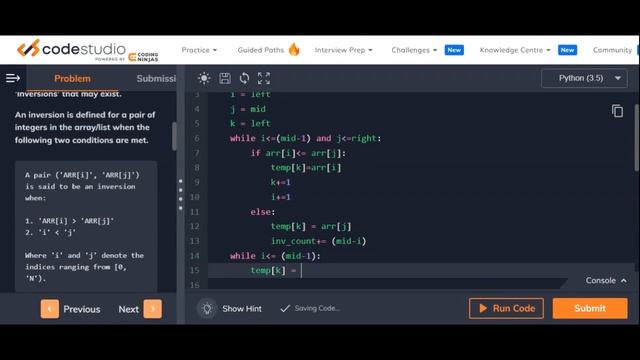Screen dimensions: 640x360
Task: Open the Guided Paths menu item
Action: (x=260, y=50)
